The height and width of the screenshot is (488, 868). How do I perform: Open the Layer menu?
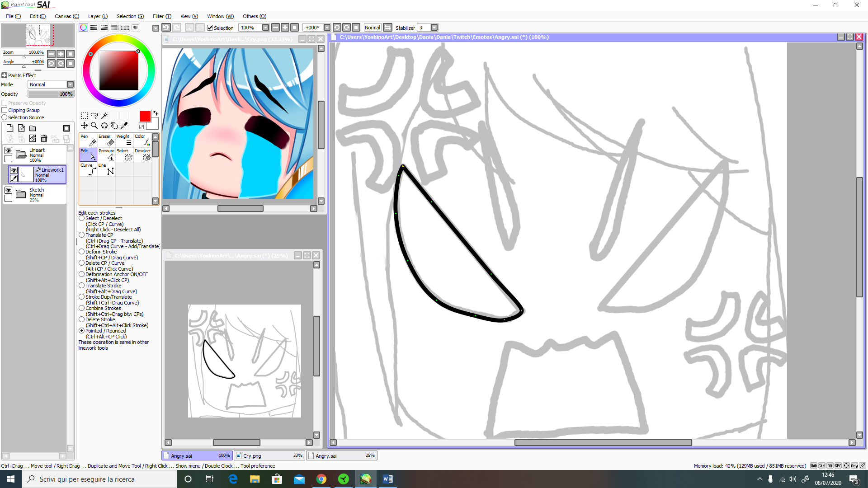coord(98,16)
